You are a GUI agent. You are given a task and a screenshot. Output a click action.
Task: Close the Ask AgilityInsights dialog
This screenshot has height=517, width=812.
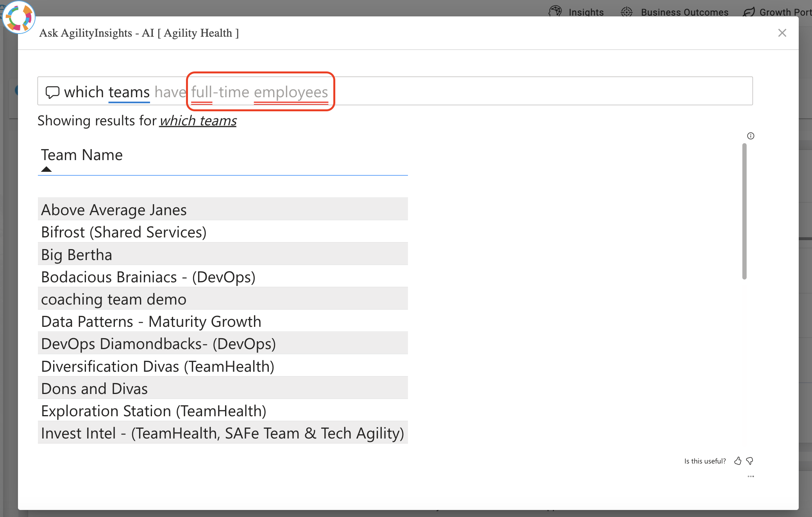pyautogui.click(x=782, y=33)
